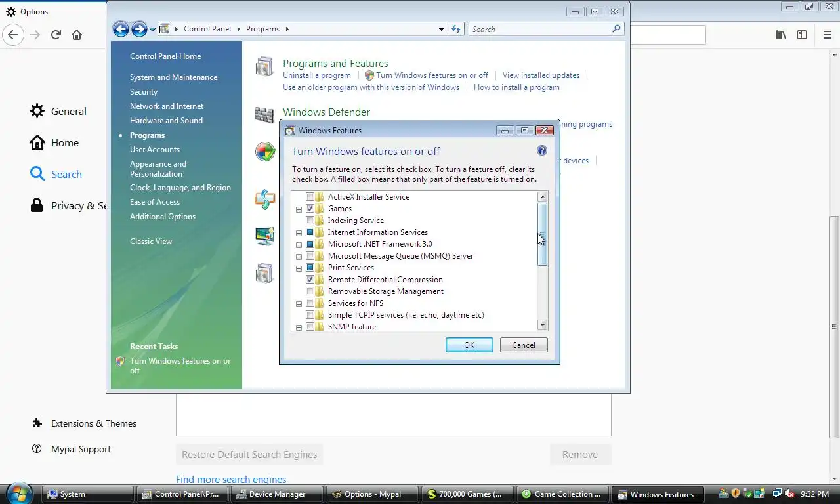Refresh the Control Panel address bar
The image size is (840, 504).
click(x=457, y=29)
